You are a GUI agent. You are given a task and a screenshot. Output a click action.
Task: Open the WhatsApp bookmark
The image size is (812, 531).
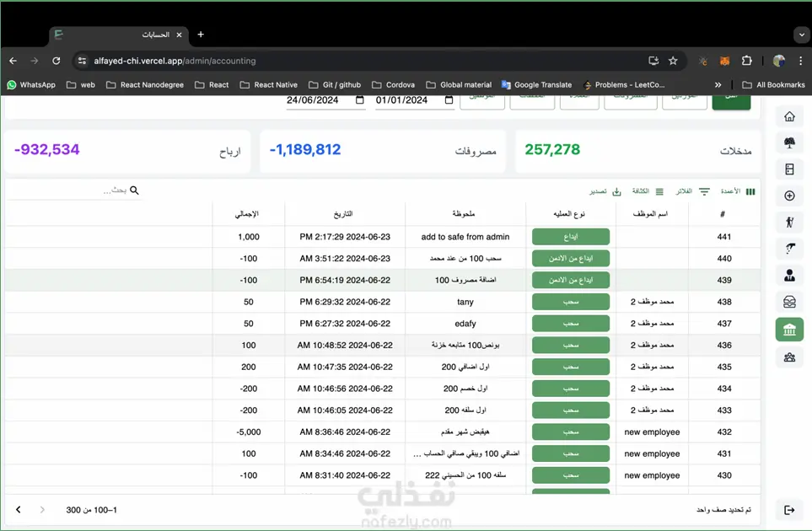(31, 85)
